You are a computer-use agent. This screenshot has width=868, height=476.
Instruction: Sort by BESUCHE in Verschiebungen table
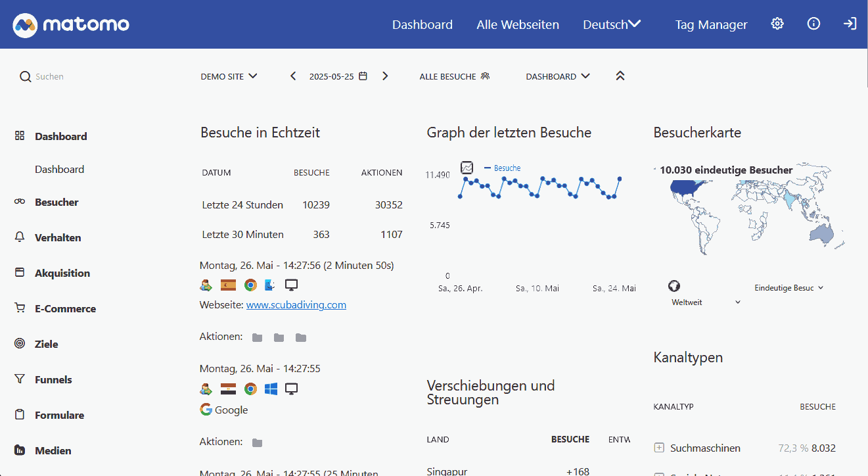[x=570, y=439]
